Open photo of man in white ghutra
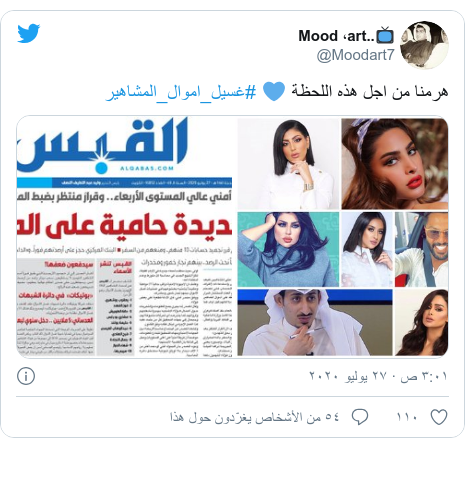This screenshot has width=465, height=496. point(315,322)
